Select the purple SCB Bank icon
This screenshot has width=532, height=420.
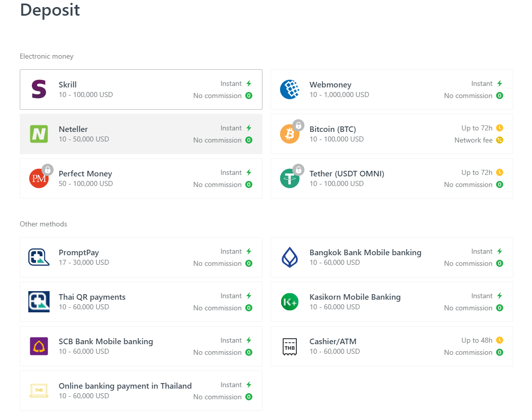[38, 346]
